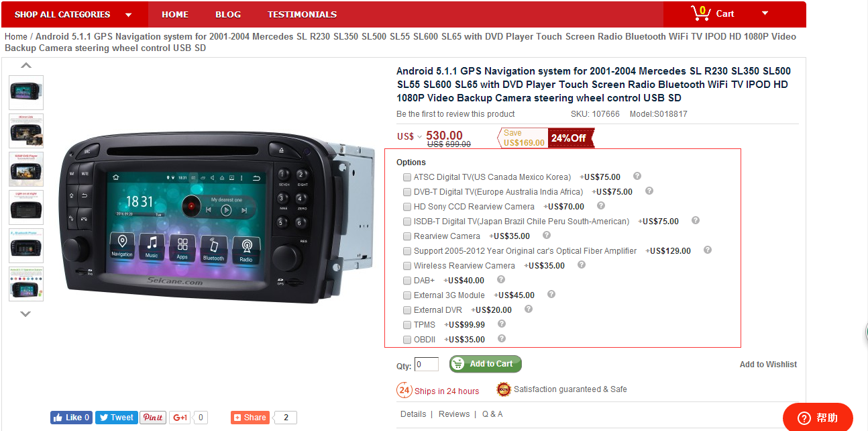The image size is (868, 431).
Task: Open the US$ currency selector
Action: coord(410,136)
